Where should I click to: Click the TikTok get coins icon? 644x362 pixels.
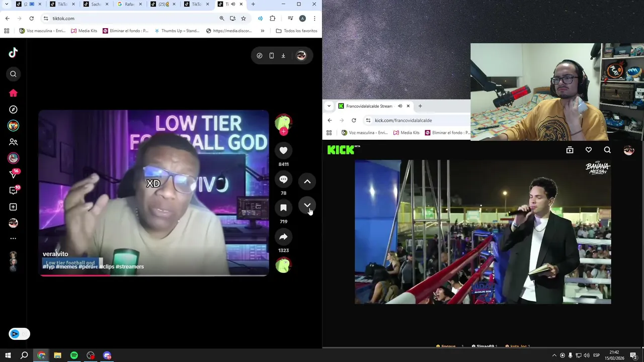pos(259,55)
